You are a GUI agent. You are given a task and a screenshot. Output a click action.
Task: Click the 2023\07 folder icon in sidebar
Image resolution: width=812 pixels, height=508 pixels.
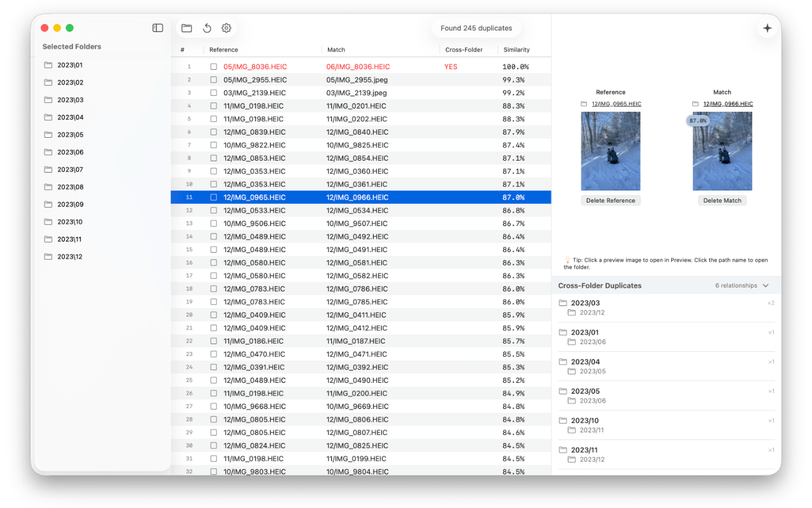48,170
